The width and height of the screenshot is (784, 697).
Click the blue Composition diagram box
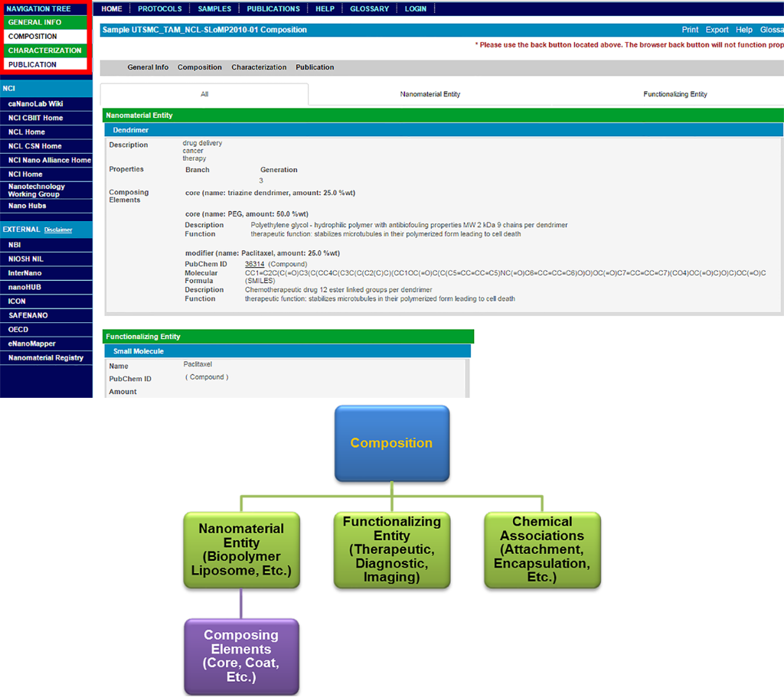tap(391, 443)
